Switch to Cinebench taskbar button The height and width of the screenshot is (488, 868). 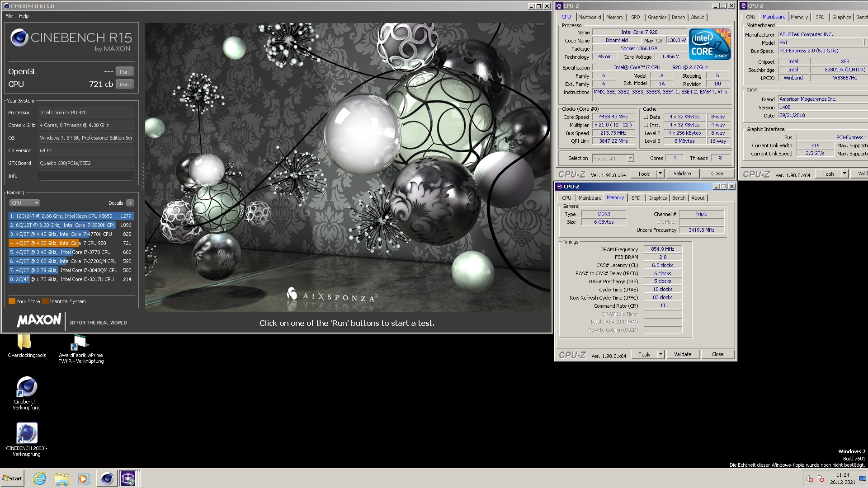pos(107,479)
